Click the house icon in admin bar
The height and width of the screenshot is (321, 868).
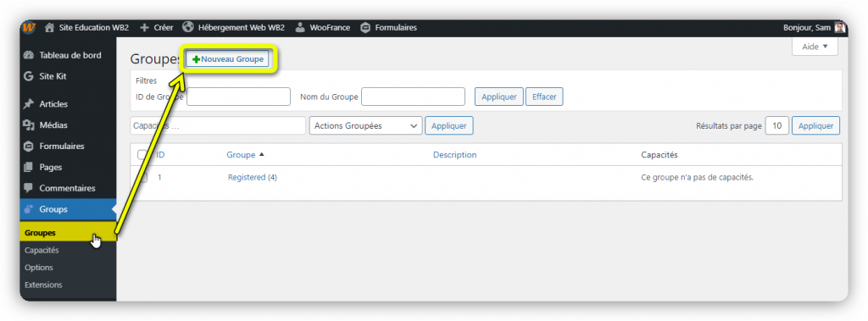50,28
